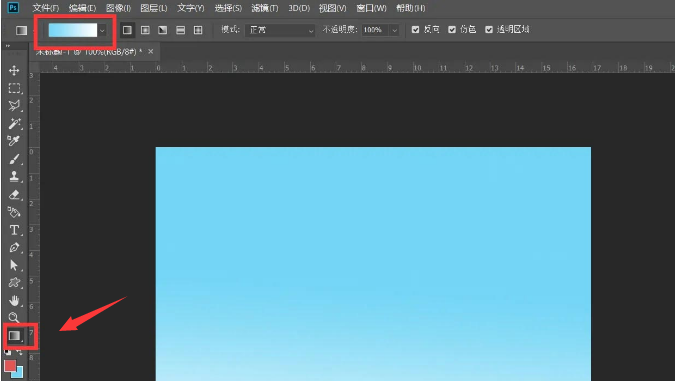
Task: Select the Eraser tool
Action: click(14, 195)
